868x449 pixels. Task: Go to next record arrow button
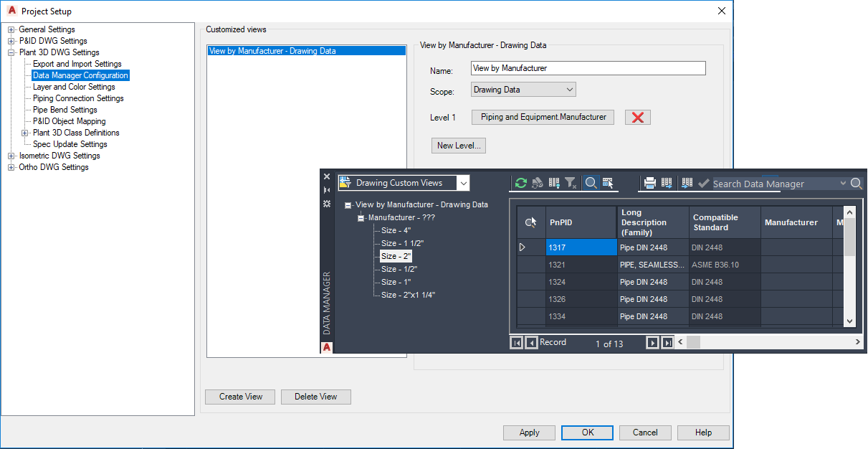652,343
